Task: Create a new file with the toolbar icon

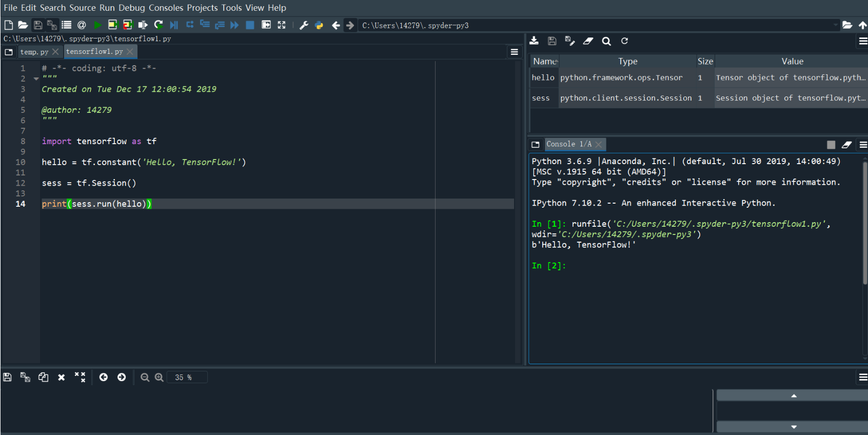Action: point(9,25)
